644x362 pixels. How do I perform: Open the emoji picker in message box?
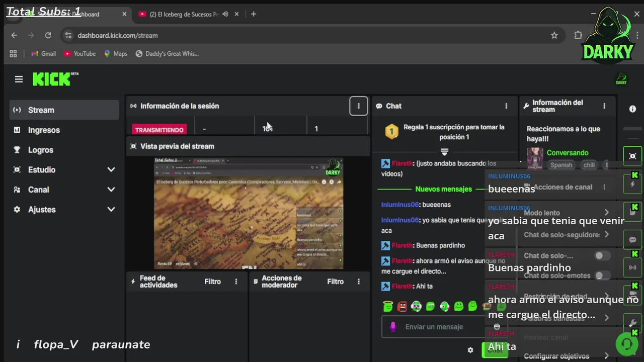coord(497,326)
